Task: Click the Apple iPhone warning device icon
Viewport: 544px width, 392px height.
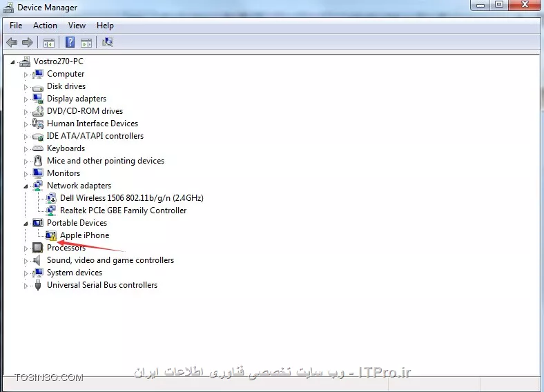Action: click(x=51, y=235)
